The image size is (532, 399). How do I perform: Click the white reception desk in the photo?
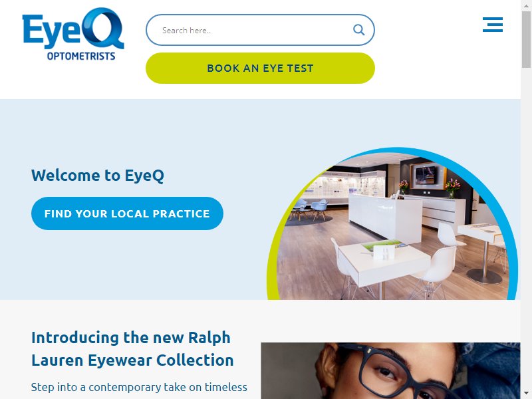pos(385,217)
